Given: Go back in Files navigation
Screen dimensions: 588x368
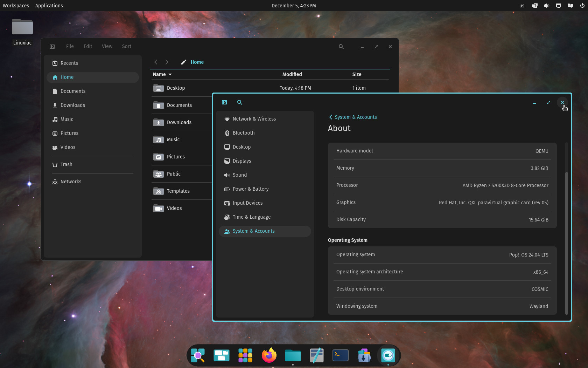Looking at the screenshot, I should [156, 62].
